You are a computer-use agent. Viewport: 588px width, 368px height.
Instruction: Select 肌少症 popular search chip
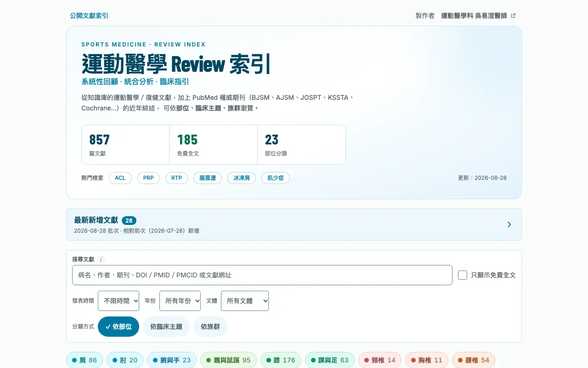(276, 178)
